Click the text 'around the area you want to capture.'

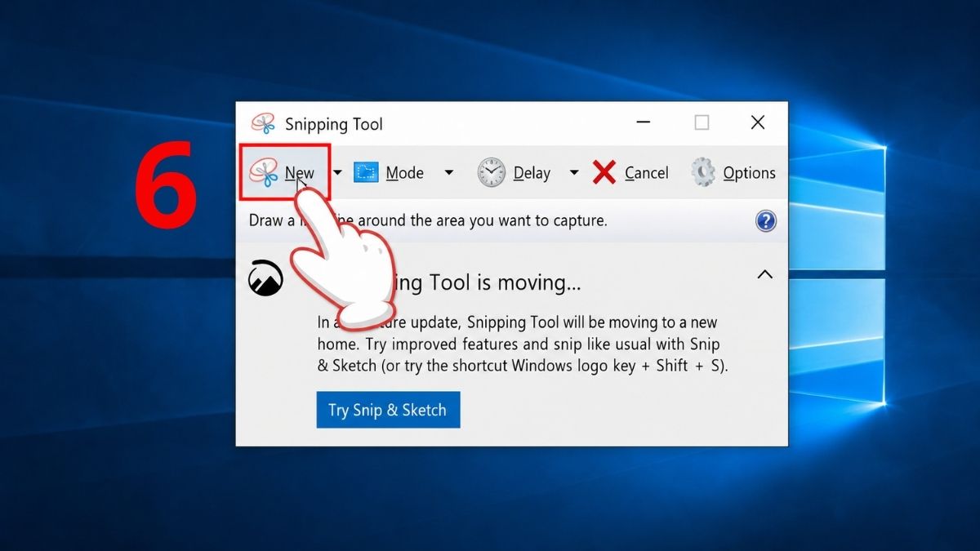[x=482, y=220]
